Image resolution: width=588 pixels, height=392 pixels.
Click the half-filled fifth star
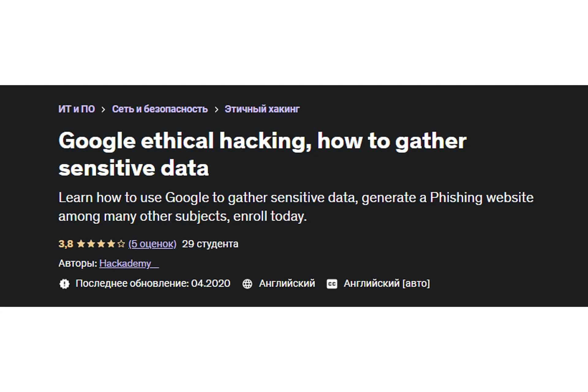(x=121, y=243)
